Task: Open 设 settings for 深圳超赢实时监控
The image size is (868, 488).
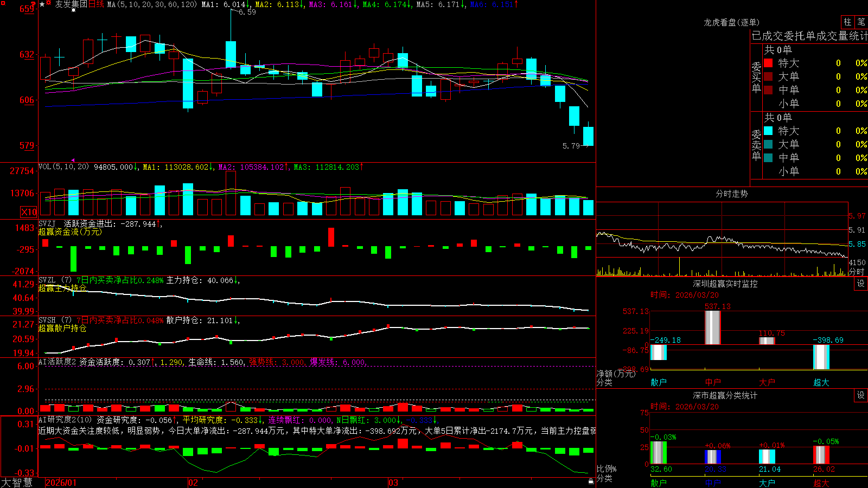Action: [861, 284]
